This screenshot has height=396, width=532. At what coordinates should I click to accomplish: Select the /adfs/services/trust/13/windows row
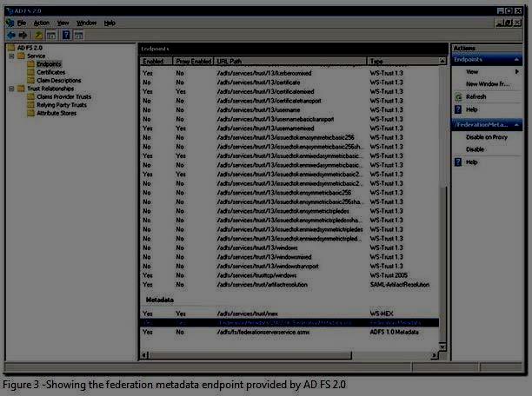pyautogui.click(x=289, y=247)
